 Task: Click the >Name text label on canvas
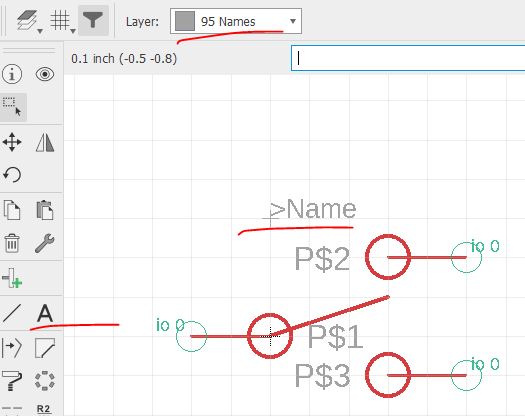coord(313,209)
